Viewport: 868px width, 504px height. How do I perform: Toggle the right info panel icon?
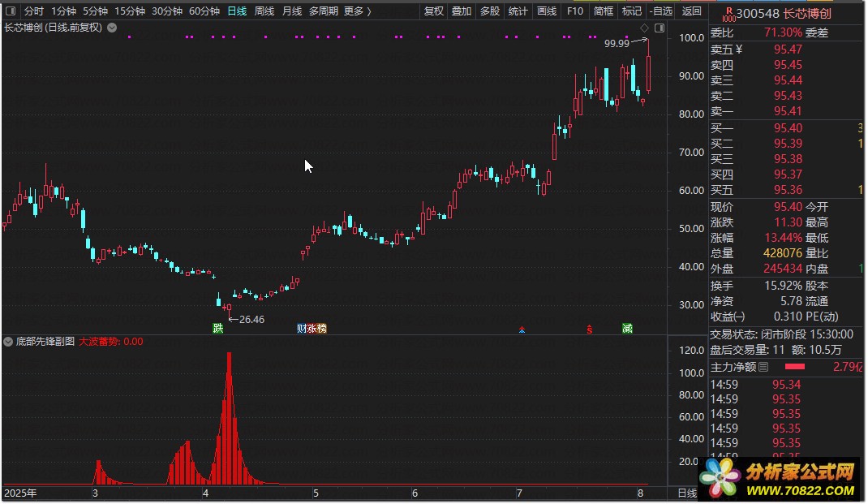tap(660, 28)
